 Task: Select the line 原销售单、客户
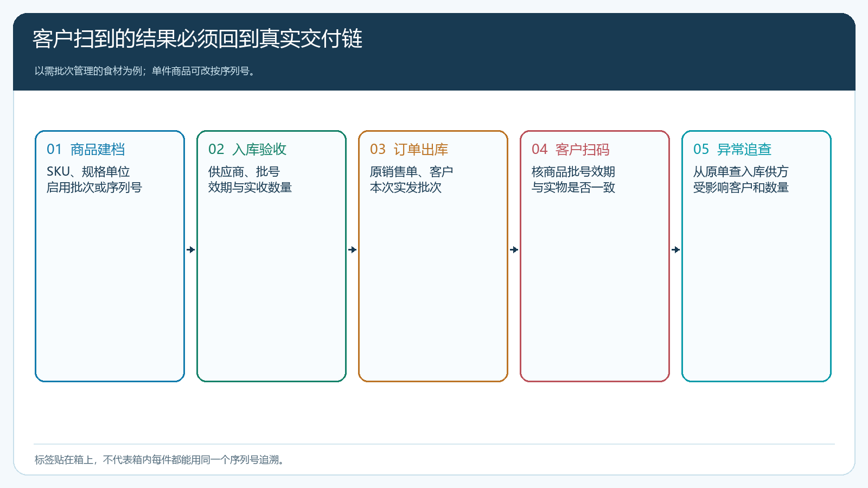pos(412,172)
